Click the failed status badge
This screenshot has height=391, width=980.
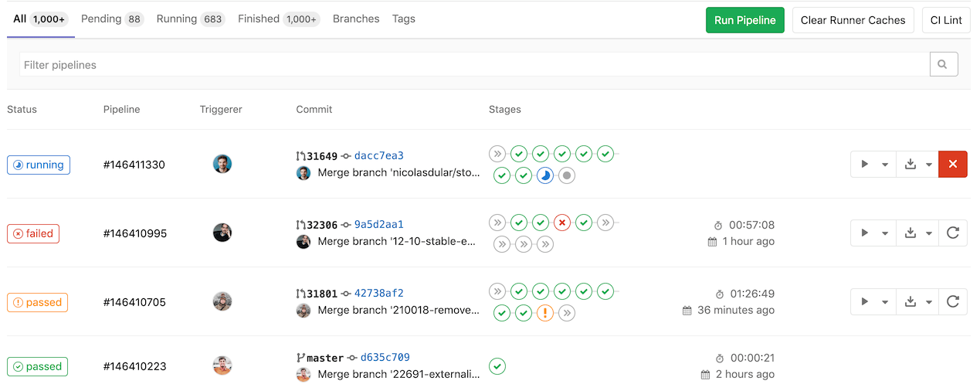(x=35, y=233)
